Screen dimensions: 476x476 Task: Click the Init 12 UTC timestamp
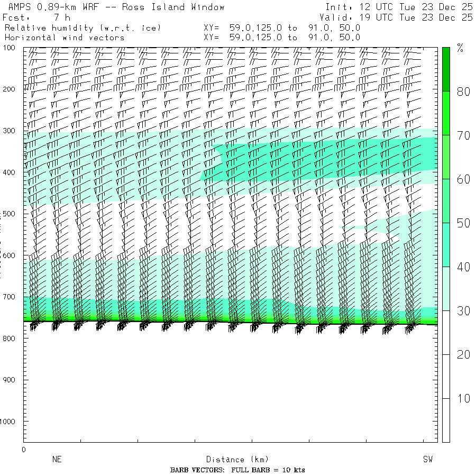point(399,7)
